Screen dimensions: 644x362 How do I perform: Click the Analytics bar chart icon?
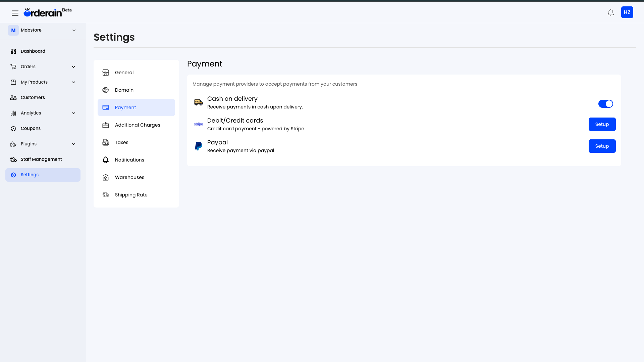click(x=13, y=113)
